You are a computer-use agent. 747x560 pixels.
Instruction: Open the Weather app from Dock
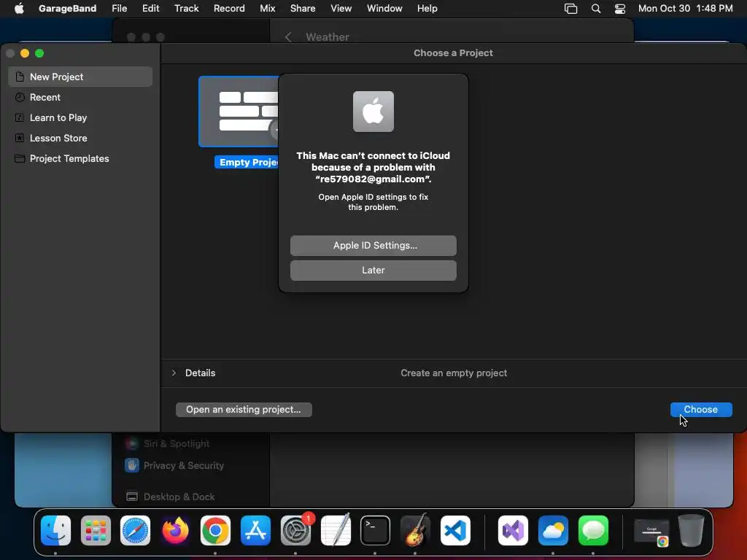[x=553, y=530]
